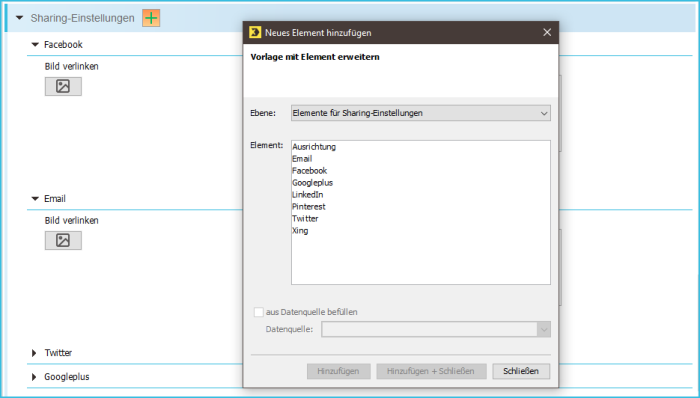Click the Hinzufügen + Schließen button

click(431, 371)
